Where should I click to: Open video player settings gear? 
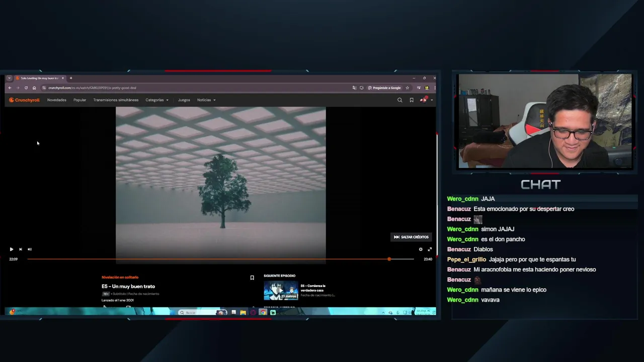[421, 249]
